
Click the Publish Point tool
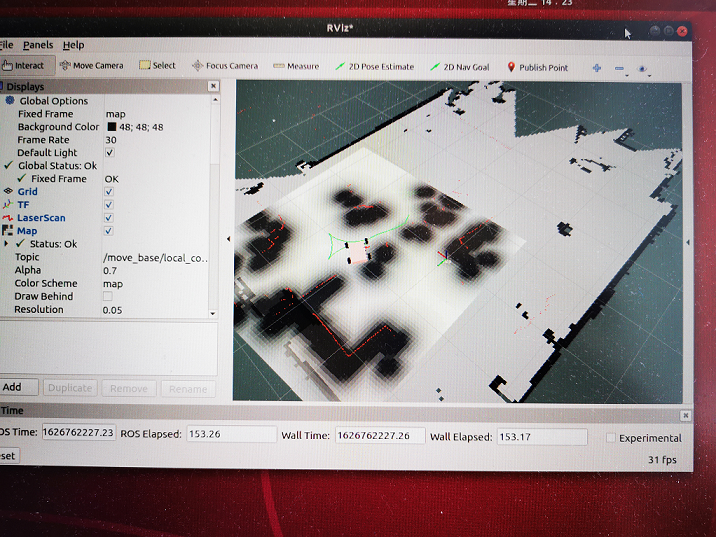[x=538, y=68]
